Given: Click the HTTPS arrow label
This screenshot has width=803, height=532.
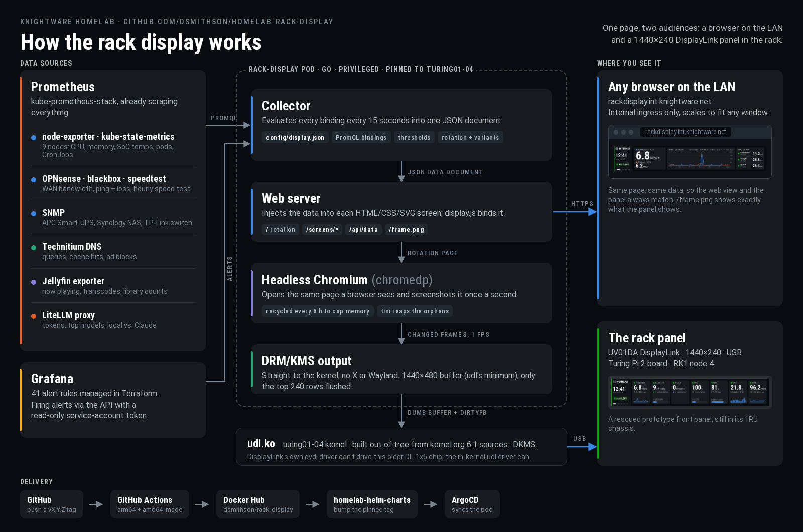Looking at the screenshot, I should point(582,204).
